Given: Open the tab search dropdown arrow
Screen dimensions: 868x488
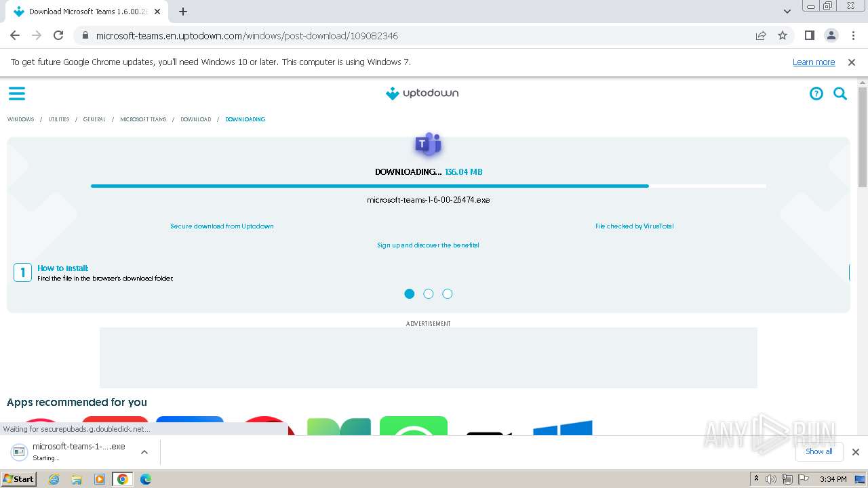Looking at the screenshot, I should click(x=787, y=12).
